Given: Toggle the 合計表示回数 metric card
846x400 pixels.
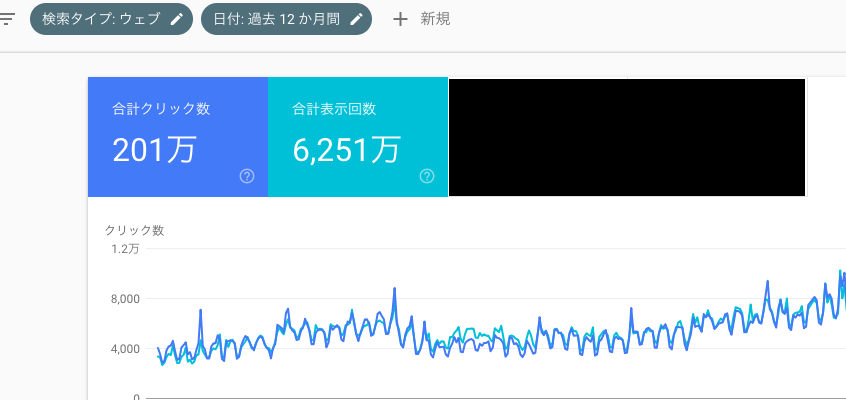Looking at the screenshot, I should coord(358,137).
